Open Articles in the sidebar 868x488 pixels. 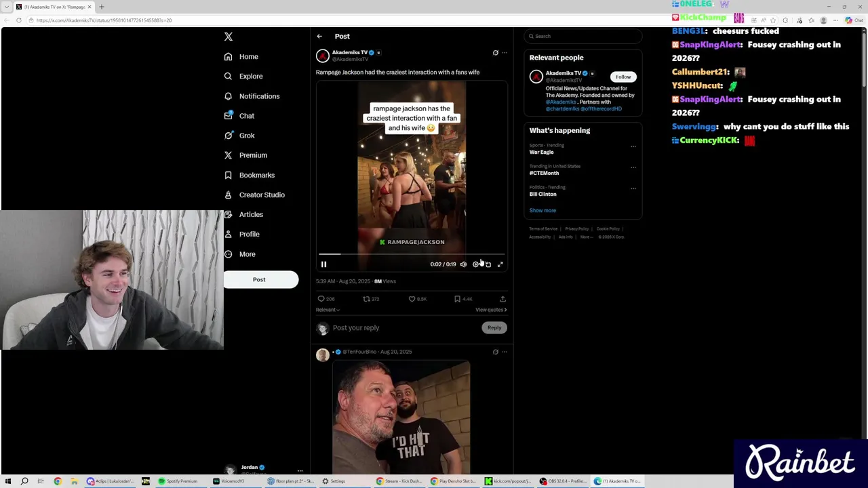pos(243,214)
